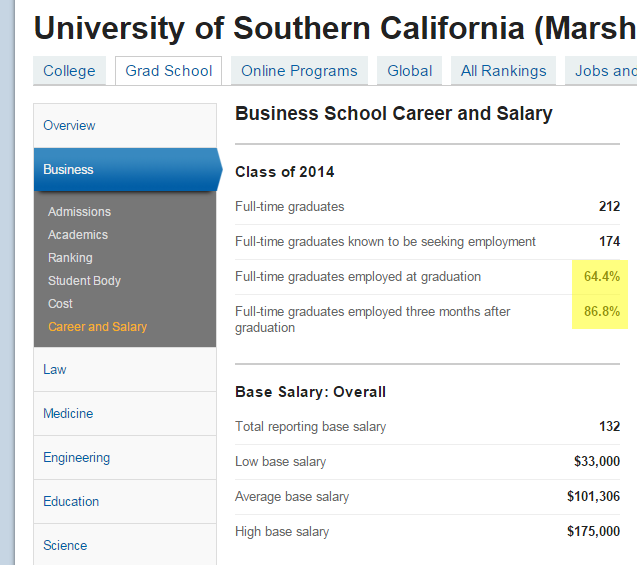637x565 pixels.
Task: Click highlighted 86.8% employment value
Action: tap(601, 312)
